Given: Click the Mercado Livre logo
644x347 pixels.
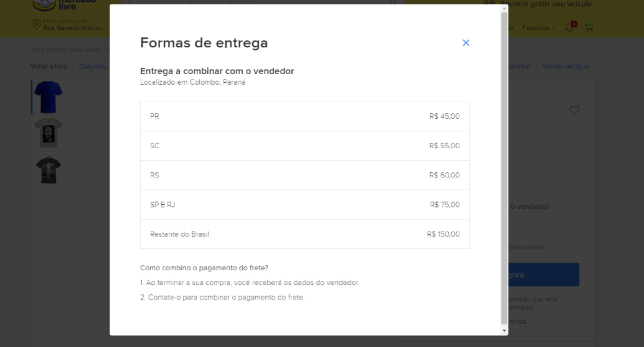Looking at the screenshot, I should [64, 5].
